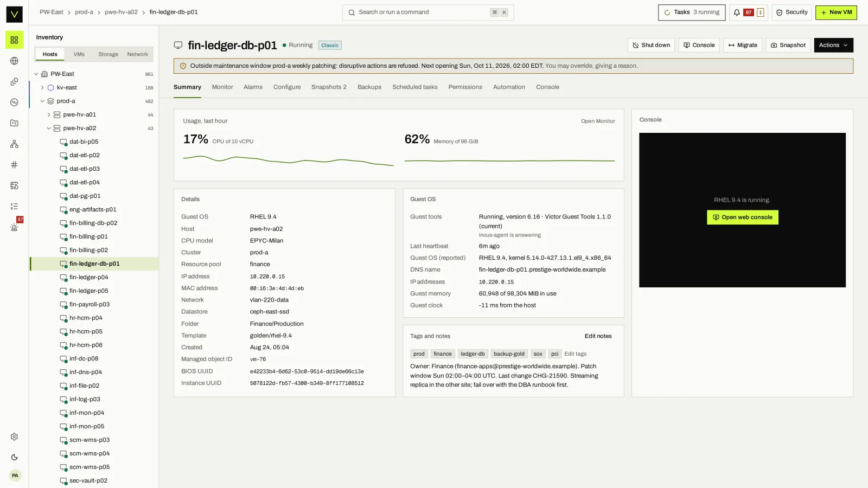Collapse the pwe-hv-a02 host node

[49, 129]
